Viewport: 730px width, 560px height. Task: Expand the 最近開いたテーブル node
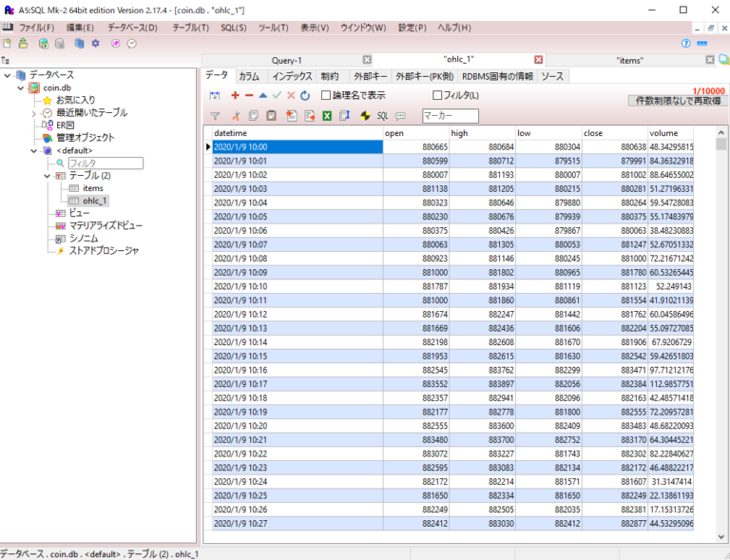(x=33, y=112)
